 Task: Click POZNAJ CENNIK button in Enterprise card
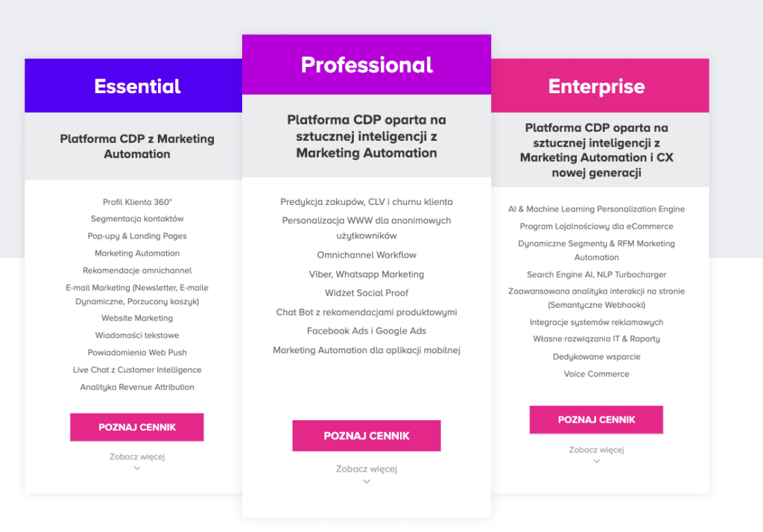596,419
